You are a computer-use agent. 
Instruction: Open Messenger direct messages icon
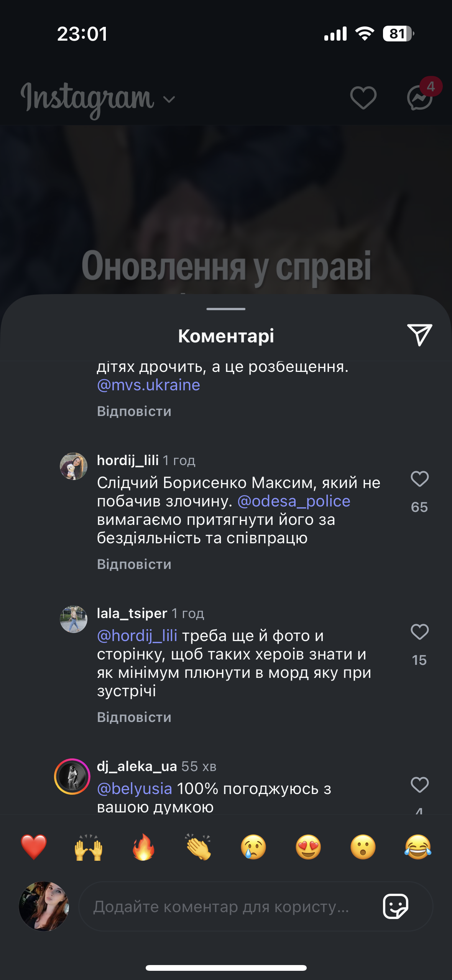pos(420,98)
